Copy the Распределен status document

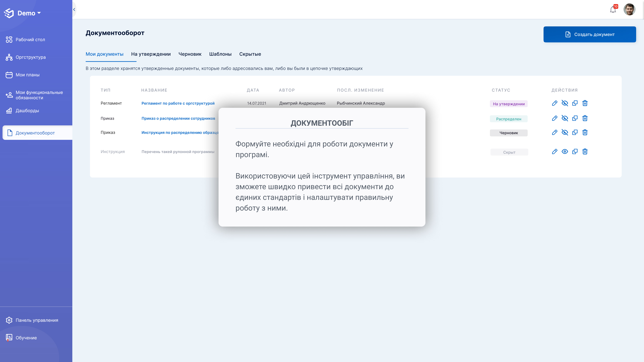[575, 118]
